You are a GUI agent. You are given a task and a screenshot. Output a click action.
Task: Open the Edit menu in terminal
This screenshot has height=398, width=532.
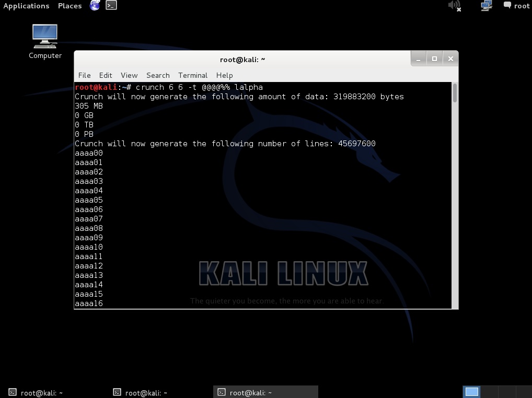pos(106,75)
